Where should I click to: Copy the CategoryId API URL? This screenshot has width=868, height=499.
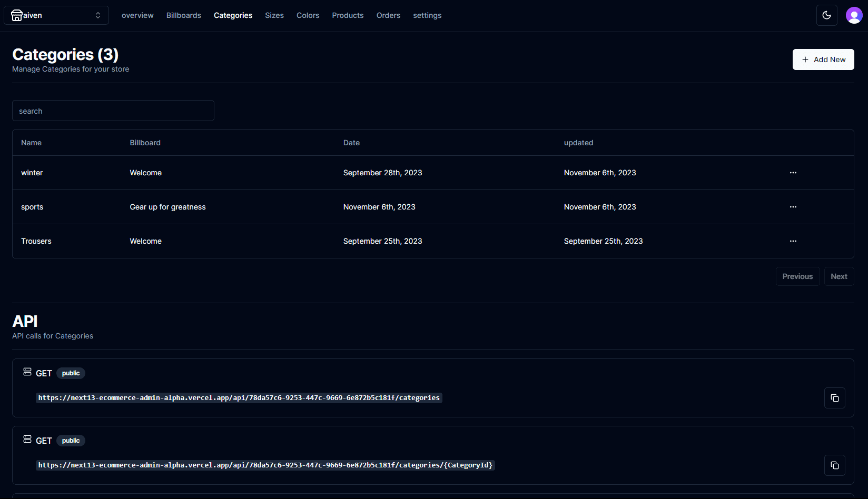835,465
